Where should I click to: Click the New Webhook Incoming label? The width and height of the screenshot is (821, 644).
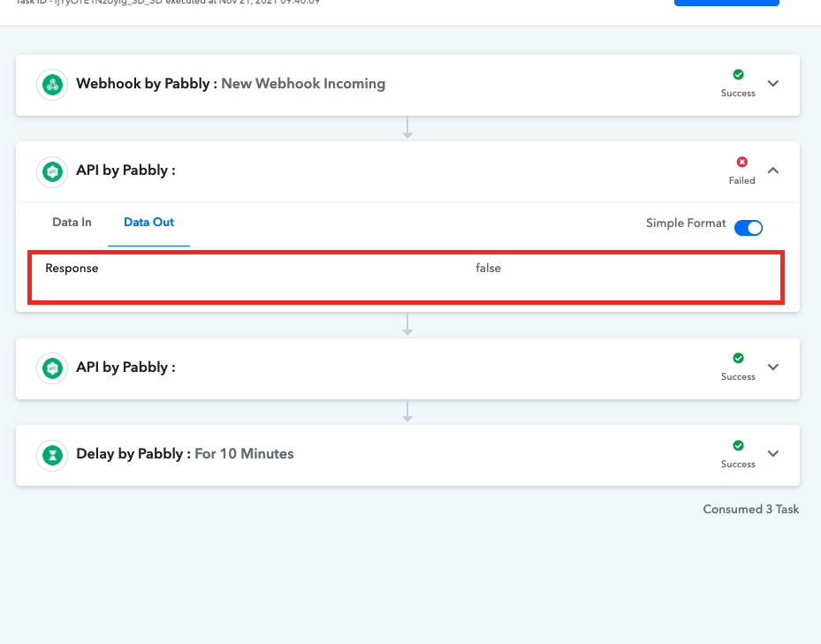(x=303, y=83)
